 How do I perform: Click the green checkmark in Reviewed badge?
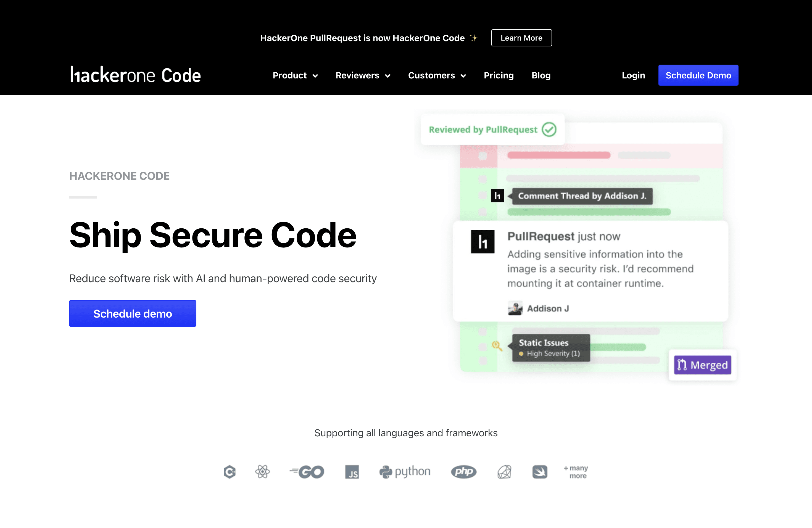[549, 129]
